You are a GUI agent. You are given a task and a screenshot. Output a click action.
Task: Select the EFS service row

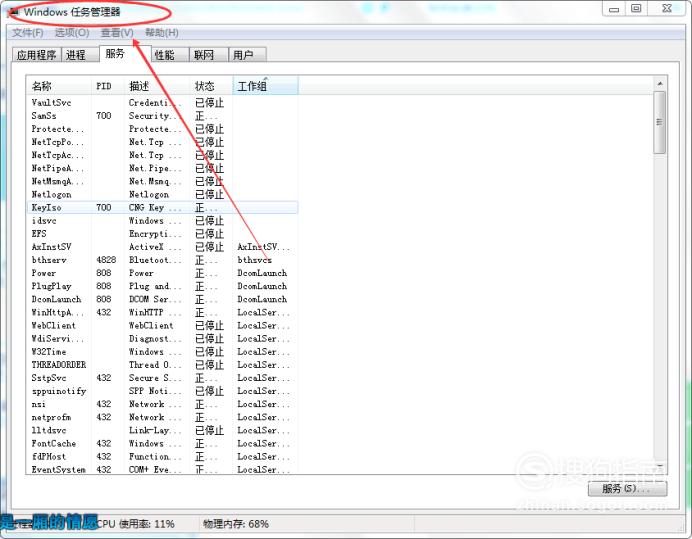(x=162, y=234)
